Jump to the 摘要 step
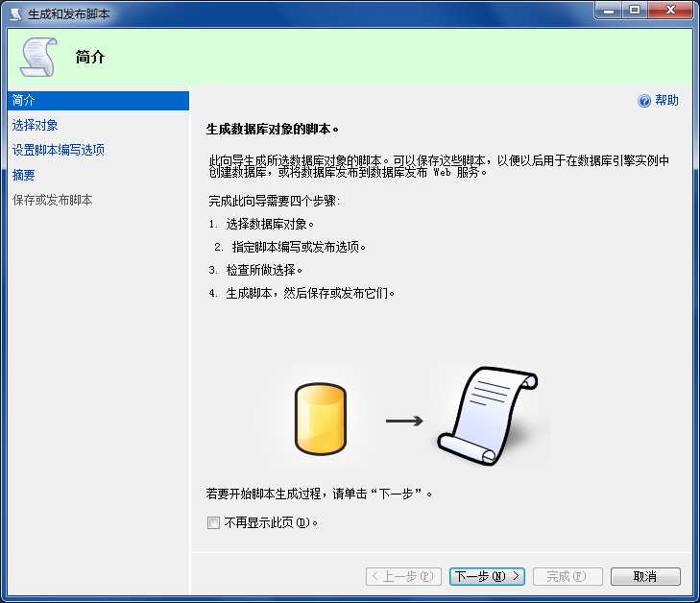Viewport: 700px width, 603px height. coord(23,175)
